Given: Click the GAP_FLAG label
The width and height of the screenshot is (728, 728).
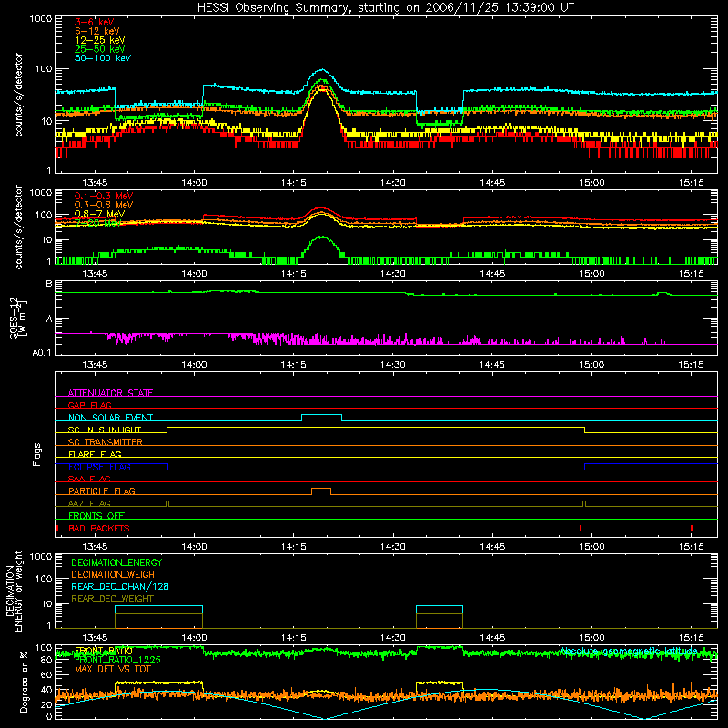Looking at the screenshot, I should pyautogui.click(x=89, y=405).
